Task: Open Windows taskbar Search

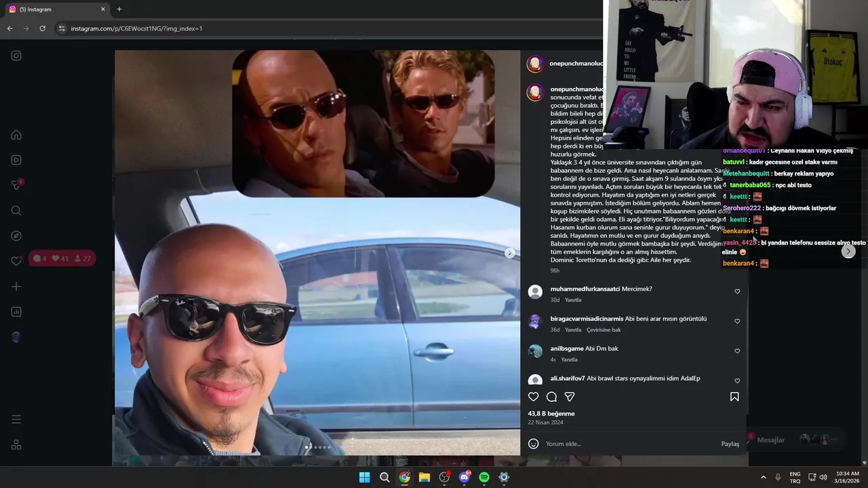Action: click(x=384, y=477)
